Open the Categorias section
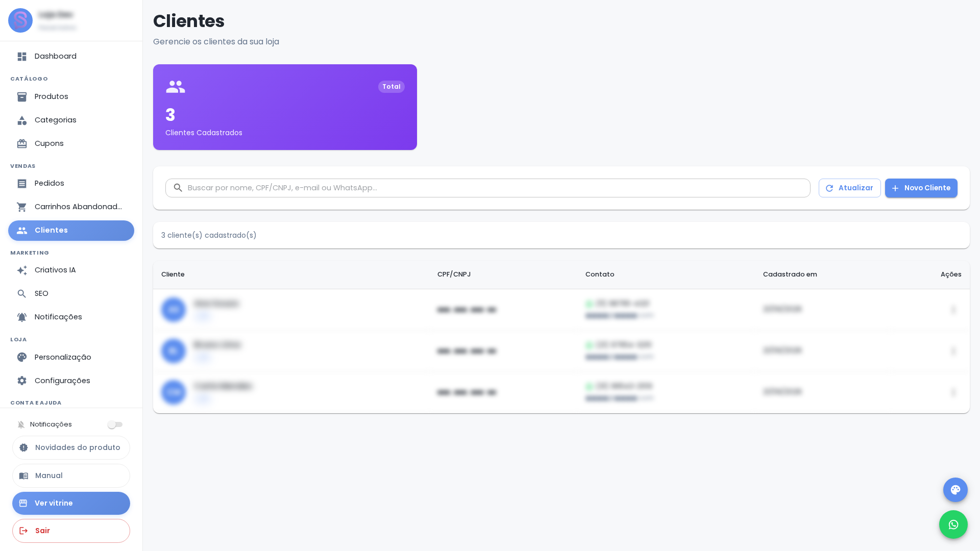 (x=71, y=120)
